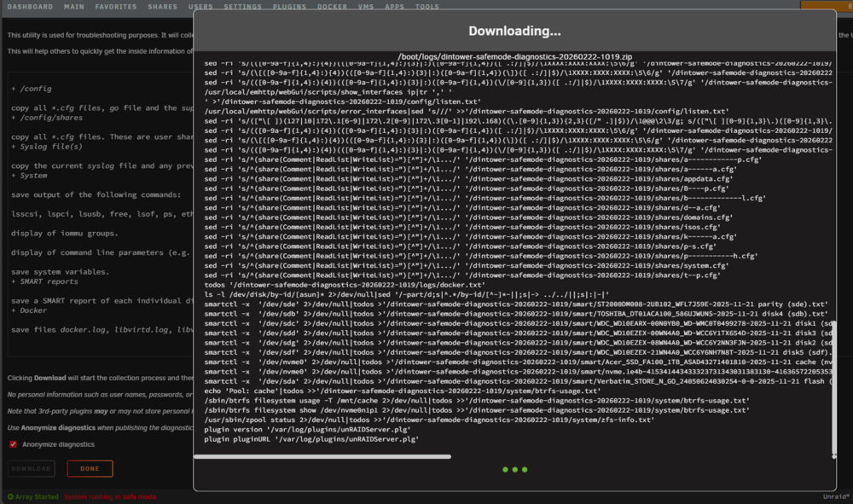The image size is (853, 504).
Task: Click the green loading dots indicator
Action: click(514, 469)
